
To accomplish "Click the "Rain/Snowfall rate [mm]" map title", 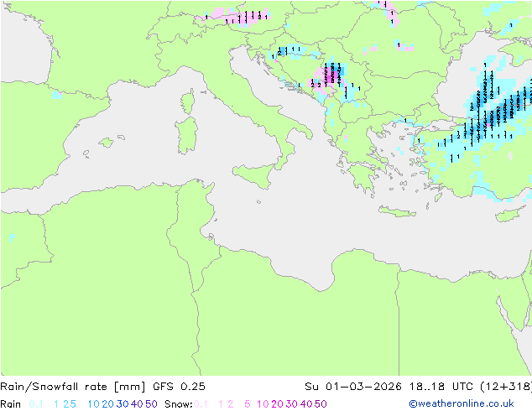I will (x=73, y=387).
